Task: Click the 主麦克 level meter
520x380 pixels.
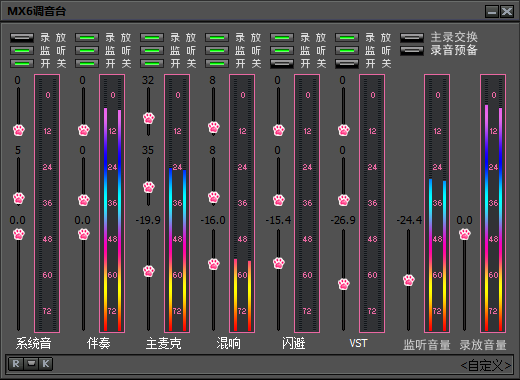Action: pos(177,204)
